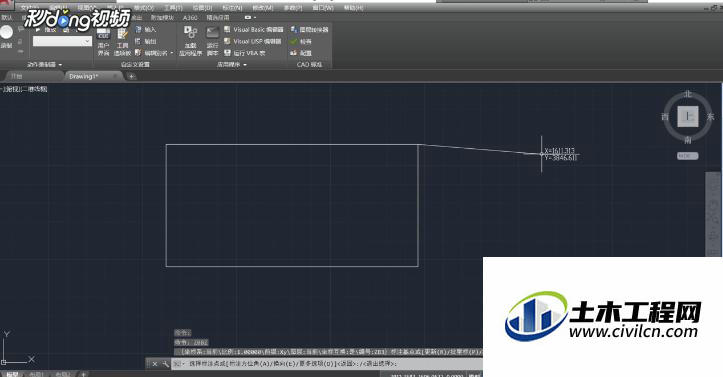Viewport: 723px width, 377px height.
Task: Open the Visual Basic editor
Action: 254,29
